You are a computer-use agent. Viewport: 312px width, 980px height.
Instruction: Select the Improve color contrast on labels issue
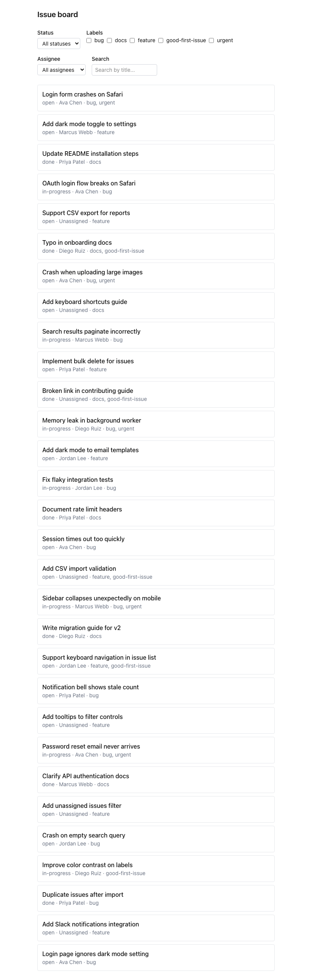(156, 869)
